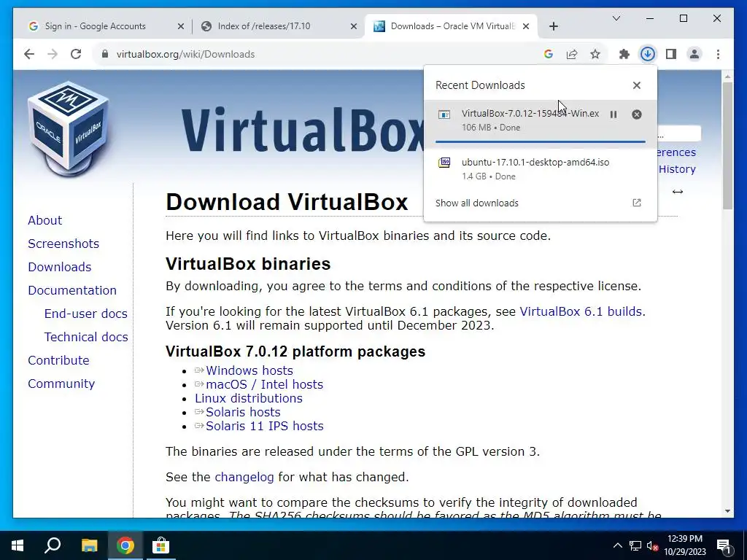This screenshot has height=560, width=747.
Task: Open Microsoft Store from taskbar
Action: [x=161, y=545]
